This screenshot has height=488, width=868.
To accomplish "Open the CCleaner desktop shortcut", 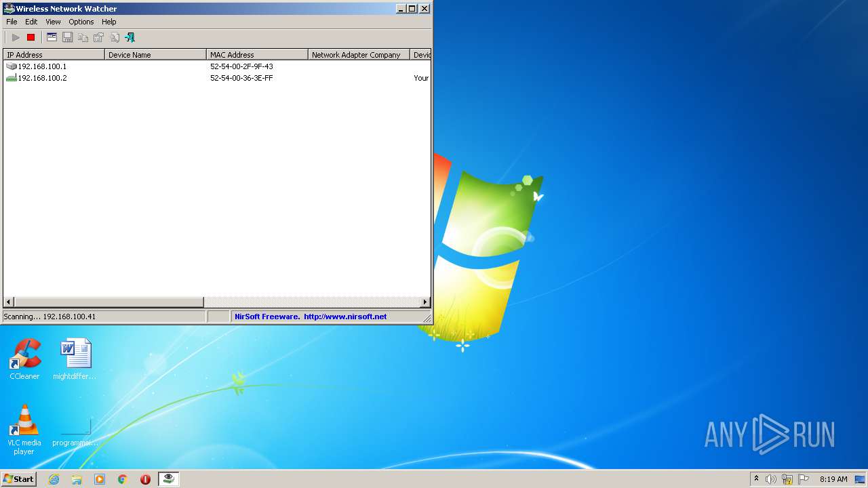I will (x=24, y=359).
